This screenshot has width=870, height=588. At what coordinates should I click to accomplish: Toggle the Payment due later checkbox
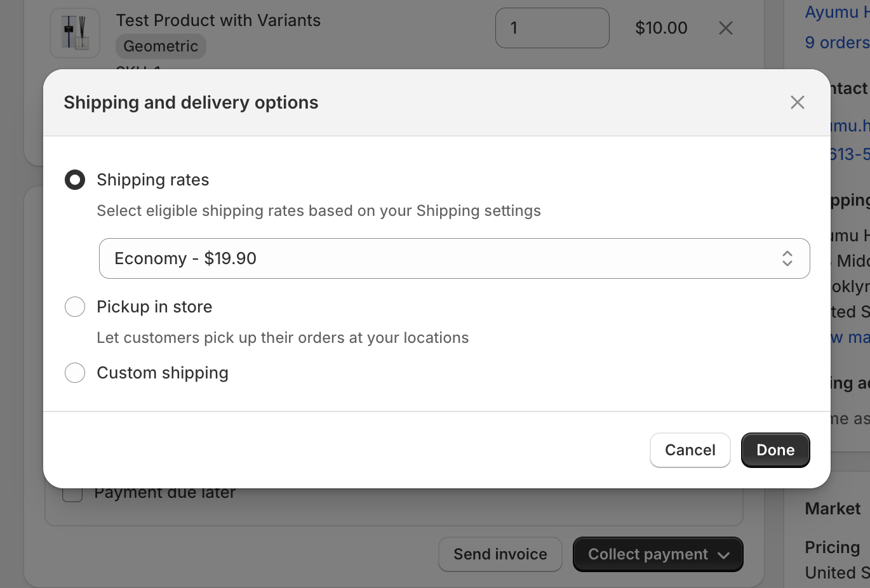72,493
